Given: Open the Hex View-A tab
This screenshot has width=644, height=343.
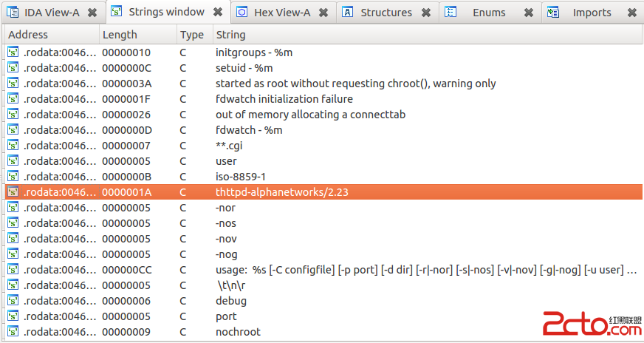Looking at the screenshot, I should click(x=282, y=13).
